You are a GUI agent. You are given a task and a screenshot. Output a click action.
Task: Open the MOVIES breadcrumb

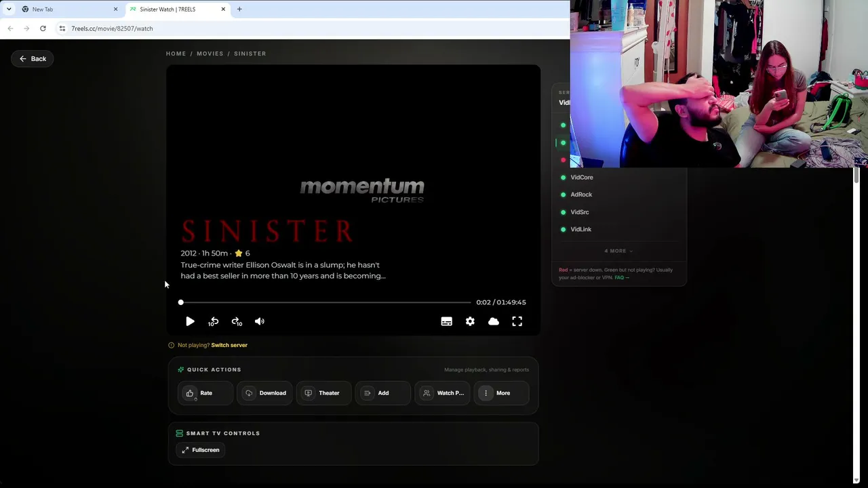[210, 54]
